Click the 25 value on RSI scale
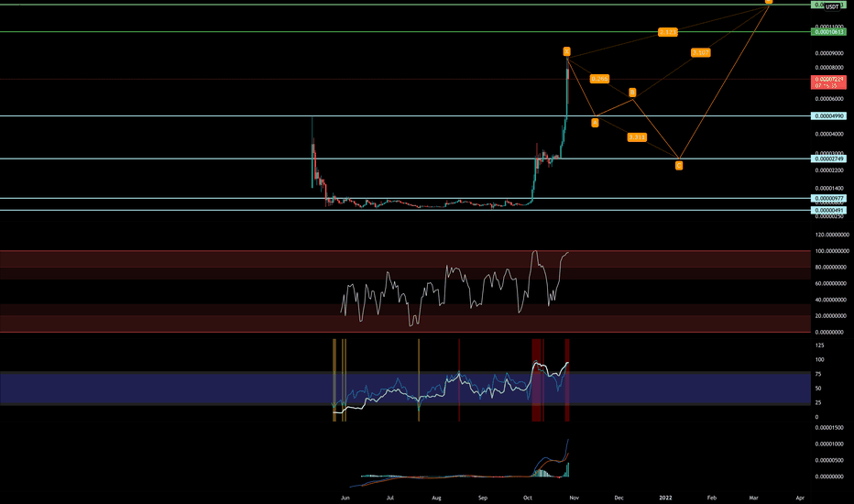 click(x=818, y=403)
